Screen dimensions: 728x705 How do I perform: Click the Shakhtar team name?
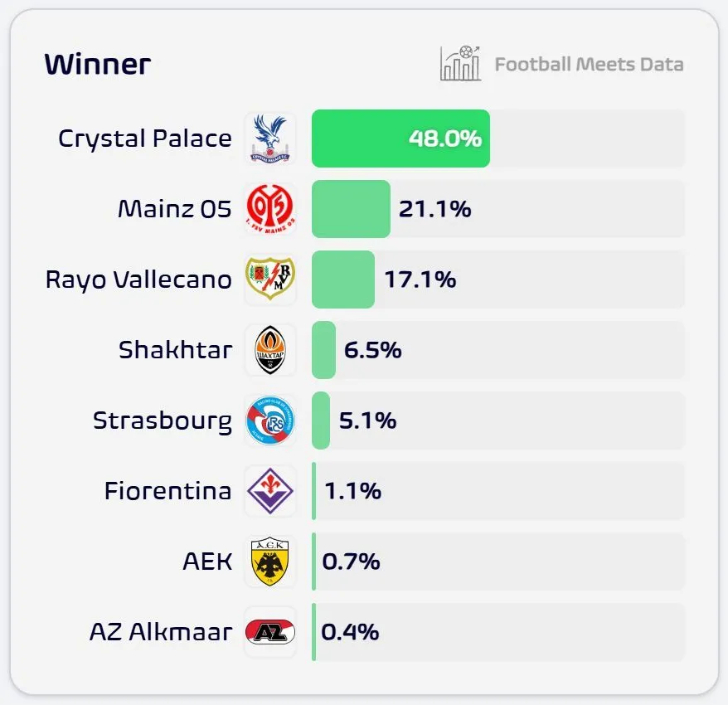[175, 350]
